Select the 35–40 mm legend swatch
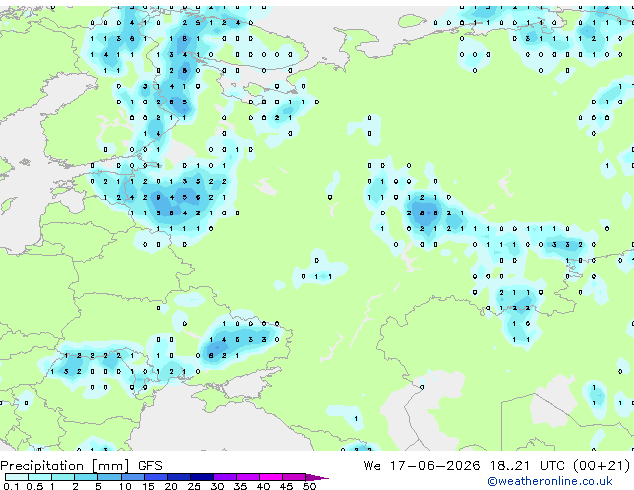Viewport: 634px width, 490px height. [248, 477]
